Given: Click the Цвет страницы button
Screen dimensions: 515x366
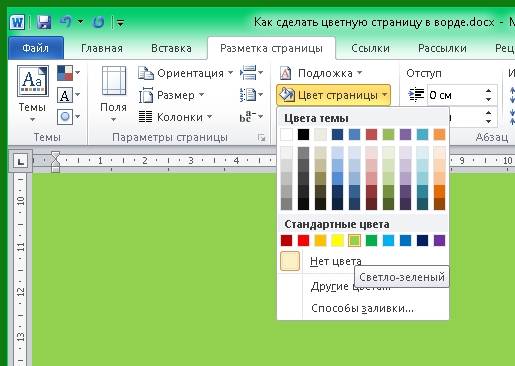Looking at the screenshot, I should coord(333,95).
